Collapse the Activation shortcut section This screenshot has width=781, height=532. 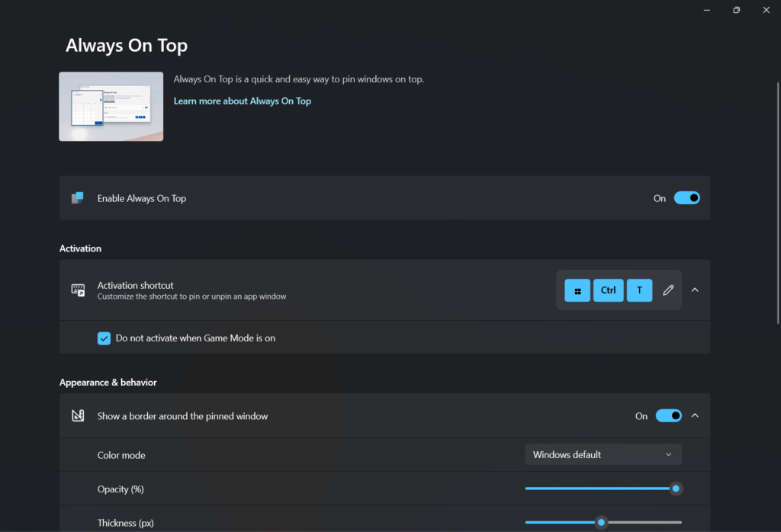pos(695,290)
